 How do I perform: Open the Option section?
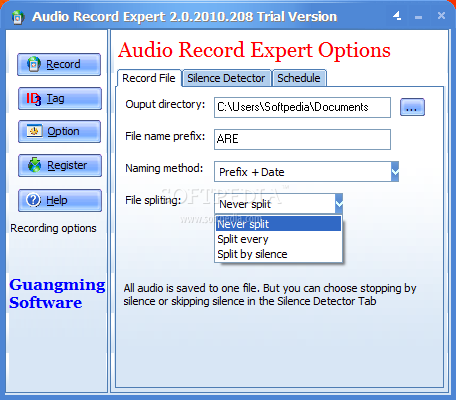coord(60,131)
